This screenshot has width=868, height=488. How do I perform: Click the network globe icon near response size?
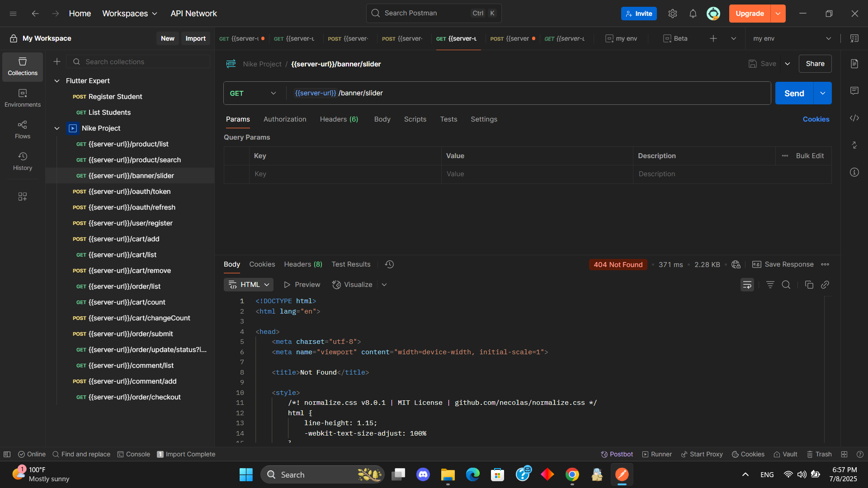(x=736, y=264)
